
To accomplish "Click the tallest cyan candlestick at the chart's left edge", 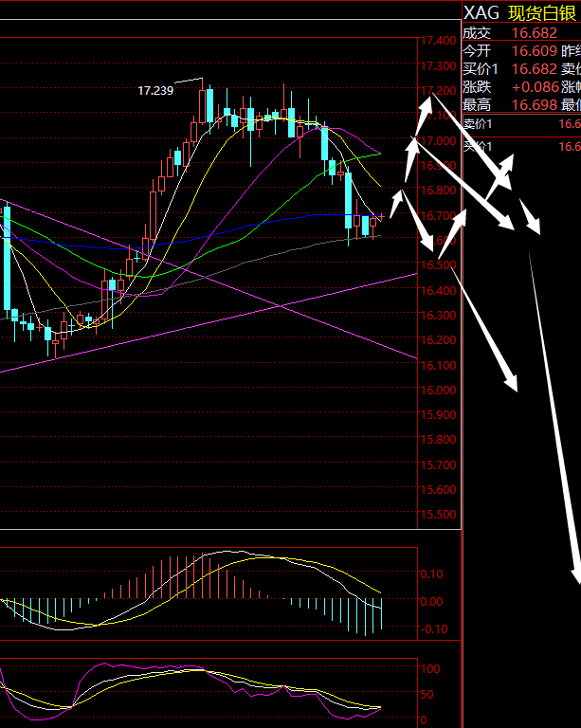I will [x=7, y=258].
